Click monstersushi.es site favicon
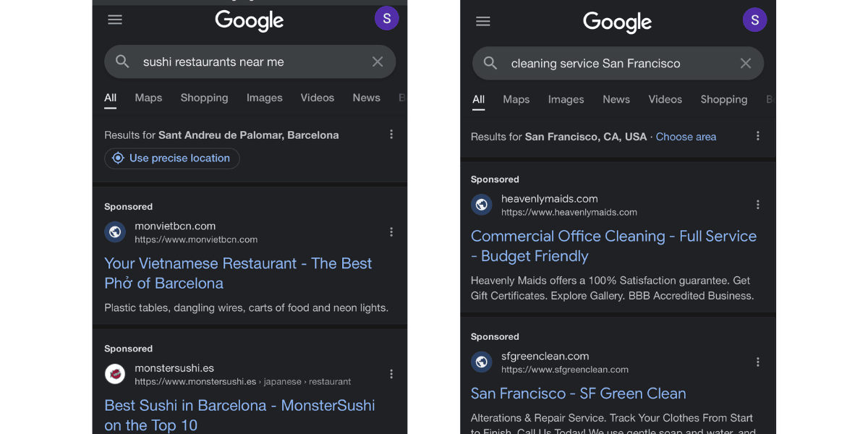Screen dimensions: 868x434 click(x=115, y=374)
